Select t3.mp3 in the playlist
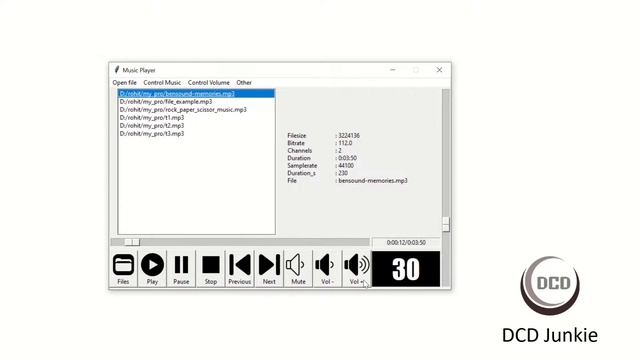Image resolution: width=640 pixels, height=360 pixels. tap(196, 133)
